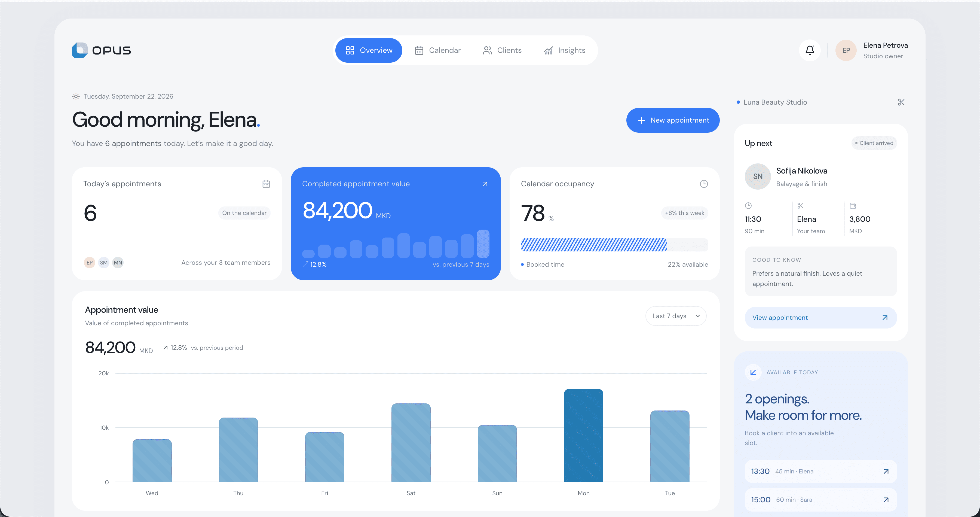Screen dimensions: 980x517
Task: Select the Tue bar in the chart
Action: pyautogui.click(x=670, y=446)
